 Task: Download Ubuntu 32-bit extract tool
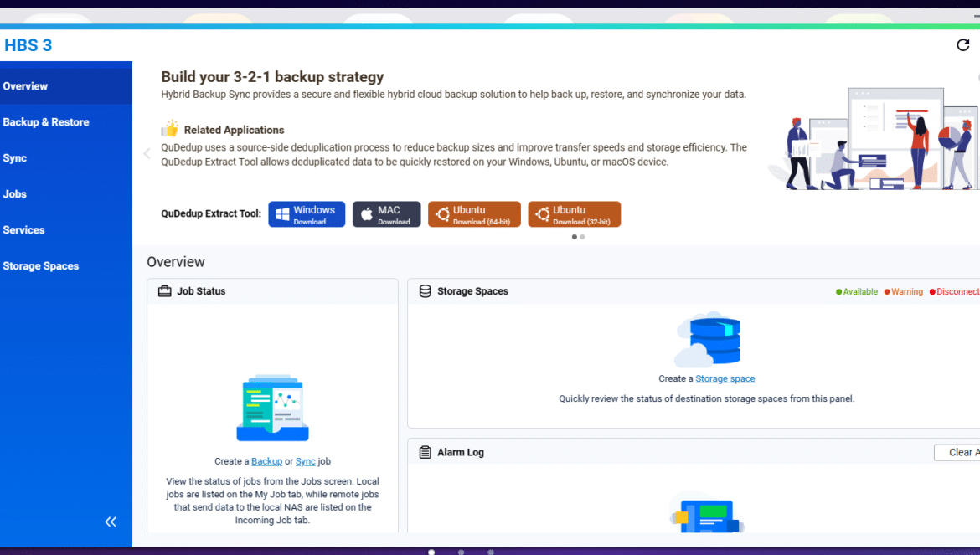point(575,214)
